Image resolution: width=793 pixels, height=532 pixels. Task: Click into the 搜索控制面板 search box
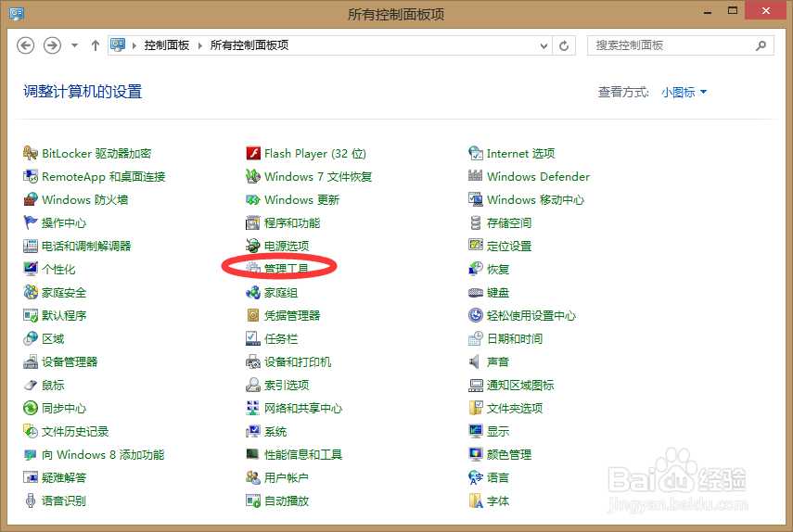[672, 45]
